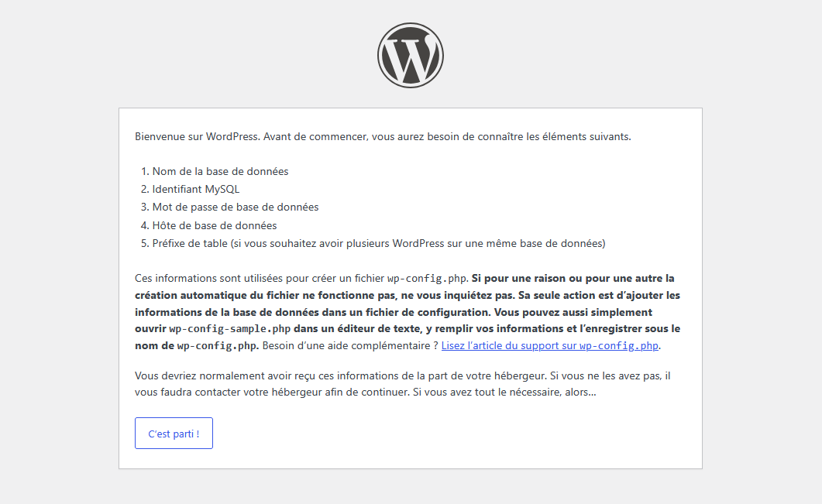Click the "Nom de la base de données" list item
Screen dimensions: 822x504
[x=220, y=171]
